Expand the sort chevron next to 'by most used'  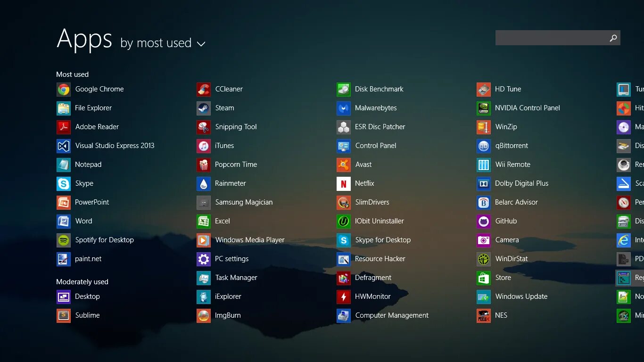pyautogui.click(x=201, y=44)
